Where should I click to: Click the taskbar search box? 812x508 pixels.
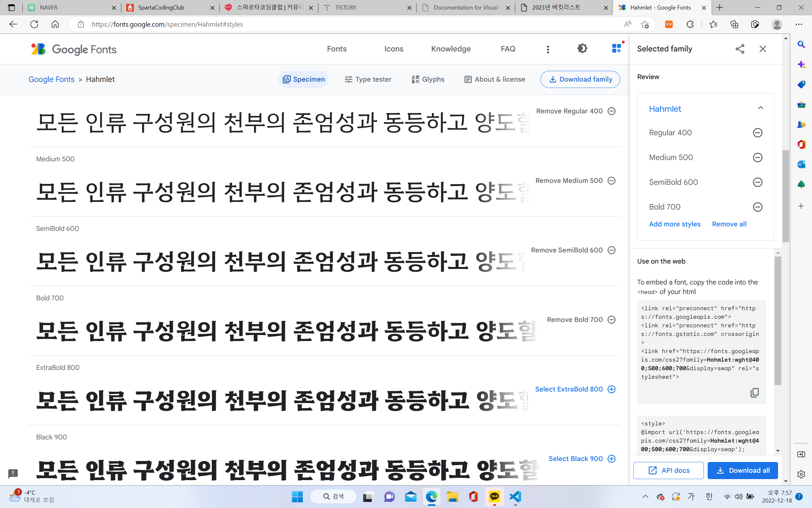point(333,497)
